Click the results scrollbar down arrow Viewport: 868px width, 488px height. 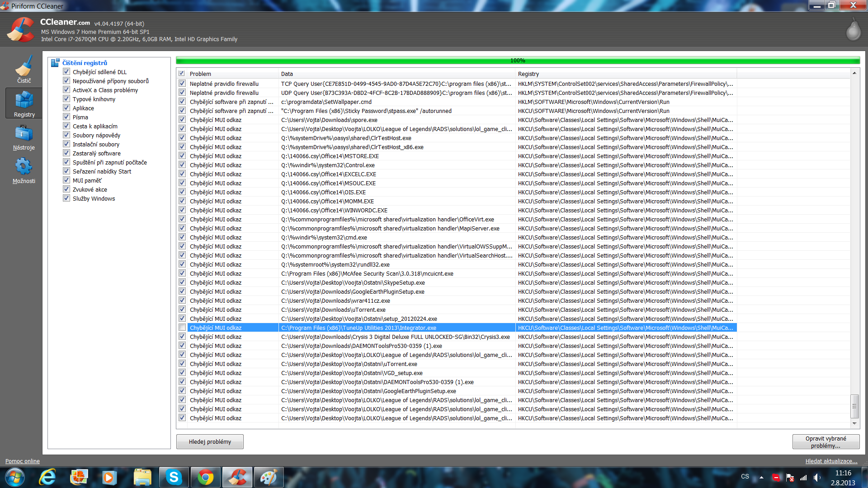click(854, 423)
